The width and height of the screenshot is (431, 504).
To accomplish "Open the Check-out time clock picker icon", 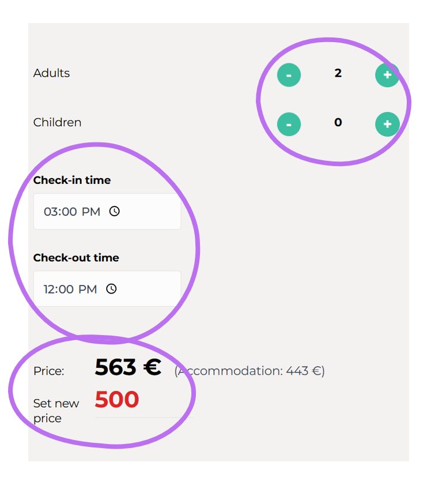I will (111, 288).
